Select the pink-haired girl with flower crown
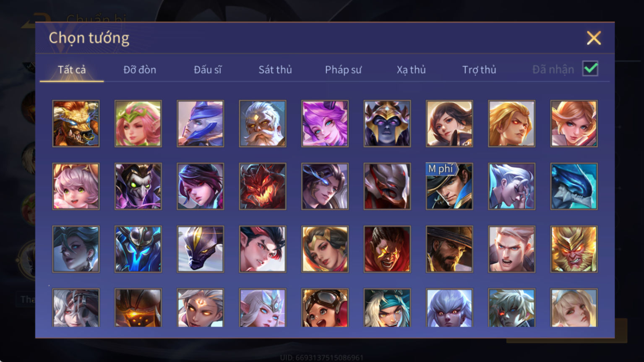 [x=138, y=124]
